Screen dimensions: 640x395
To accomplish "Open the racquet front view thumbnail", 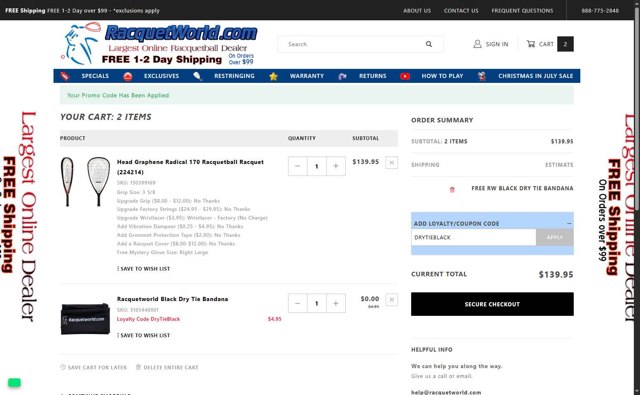I will pos(98,181).
